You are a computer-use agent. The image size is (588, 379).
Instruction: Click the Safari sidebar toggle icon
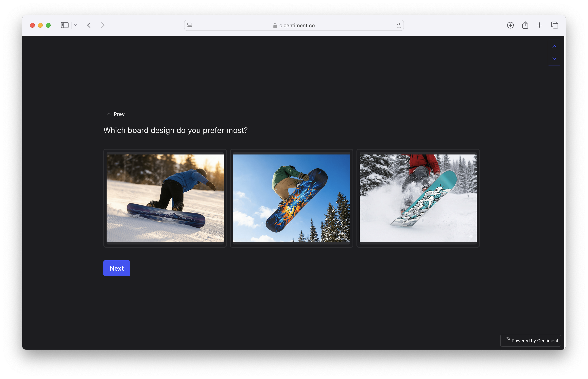point(64,25)
